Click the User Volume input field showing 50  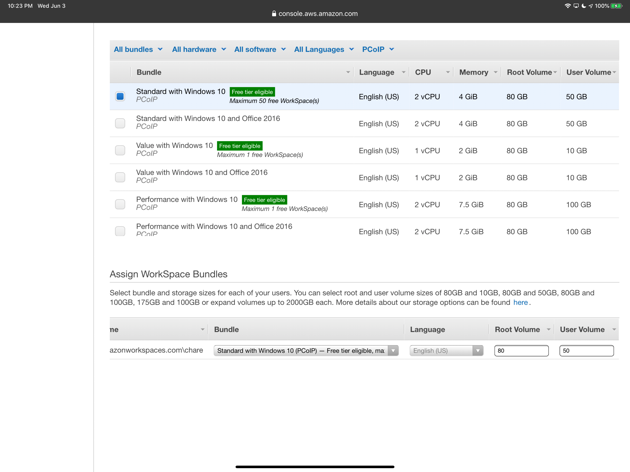coord(587,351)
